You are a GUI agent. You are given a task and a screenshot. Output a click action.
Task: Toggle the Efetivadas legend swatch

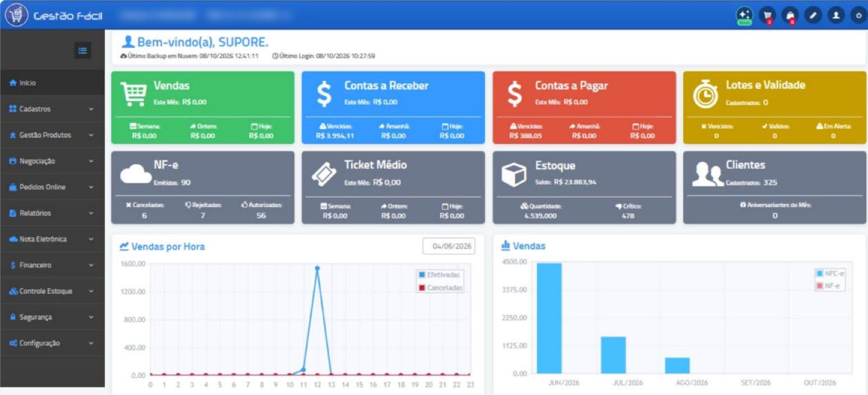point(422,275)
